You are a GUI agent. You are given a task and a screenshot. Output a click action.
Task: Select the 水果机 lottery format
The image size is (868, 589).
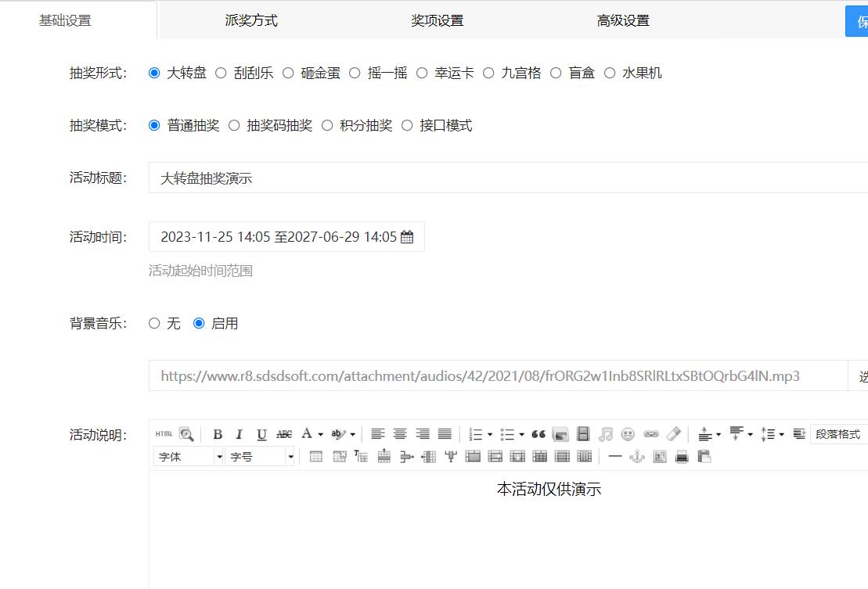point(610,73)
